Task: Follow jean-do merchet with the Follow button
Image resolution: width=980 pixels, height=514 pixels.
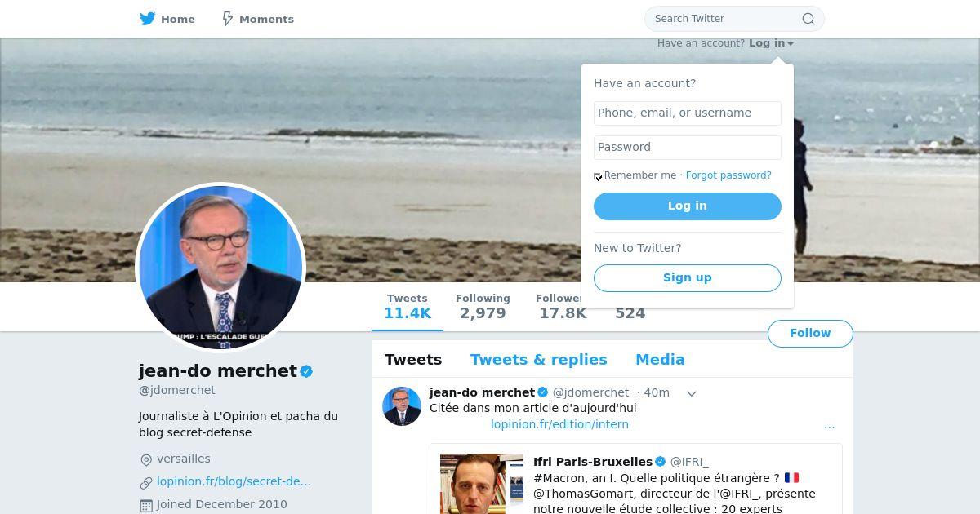Action: 810,334
